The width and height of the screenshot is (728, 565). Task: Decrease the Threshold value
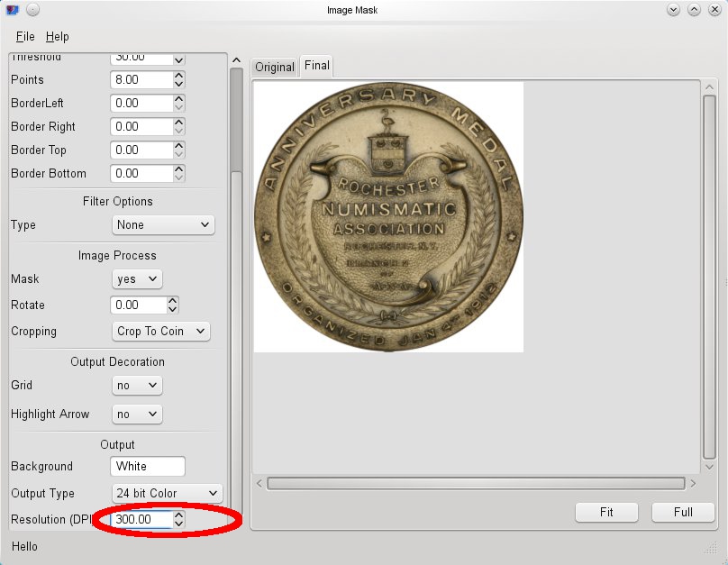(x=179, y=60)
